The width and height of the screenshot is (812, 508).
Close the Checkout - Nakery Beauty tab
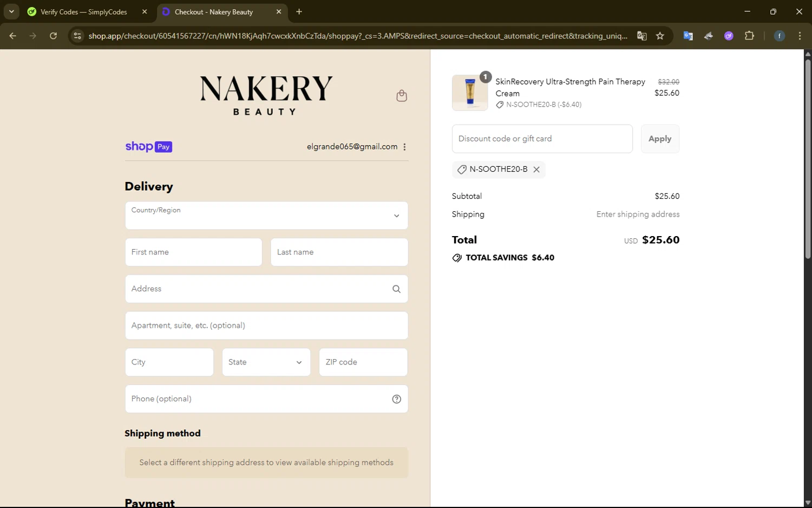pos(279,11)
